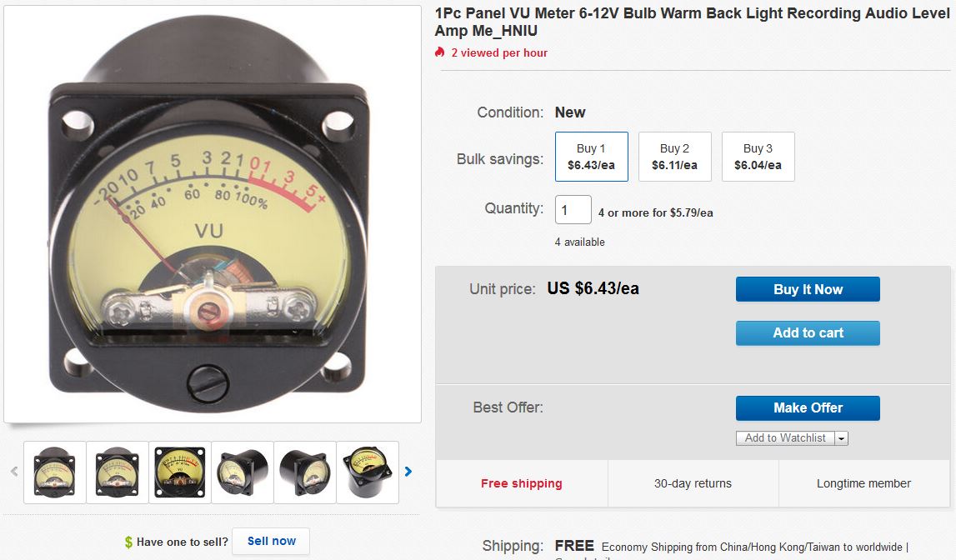Click the flame icon beside 2 viewed per hour
The height and width of the screenshot is (560, 956).
coord(439,52)
